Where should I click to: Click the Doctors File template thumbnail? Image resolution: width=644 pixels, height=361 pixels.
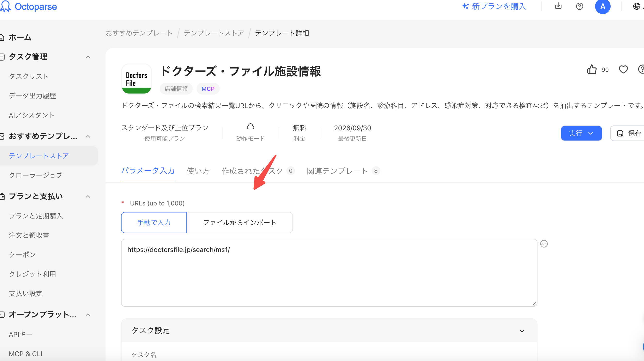pos(137,79)
